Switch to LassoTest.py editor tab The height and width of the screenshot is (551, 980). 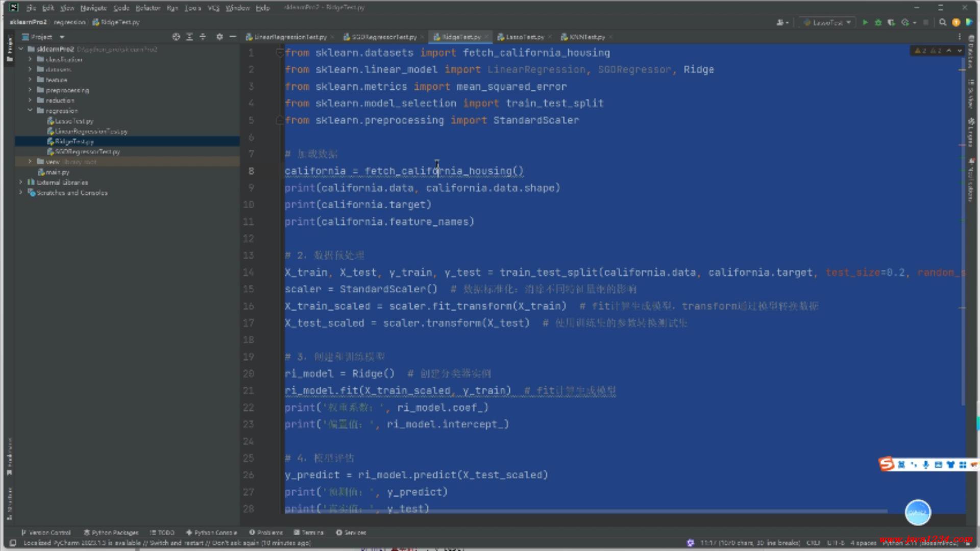click(524, 37)
